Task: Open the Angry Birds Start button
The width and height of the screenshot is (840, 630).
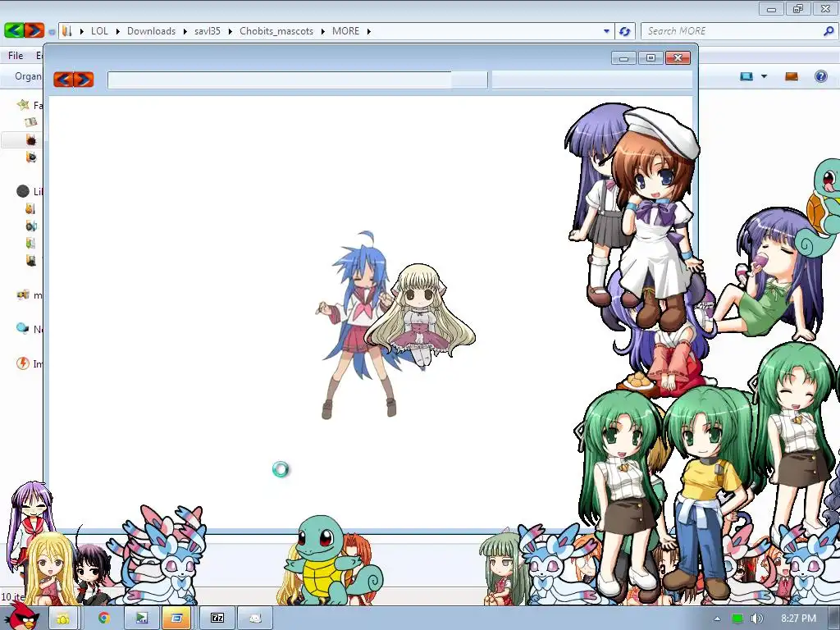Action: pyautogui.click(x=21, y=616)
